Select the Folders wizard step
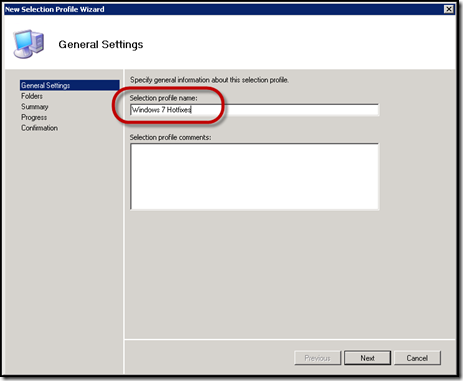Screen dimensions: 463x381 pyautogui.click(x=32, y=96)
